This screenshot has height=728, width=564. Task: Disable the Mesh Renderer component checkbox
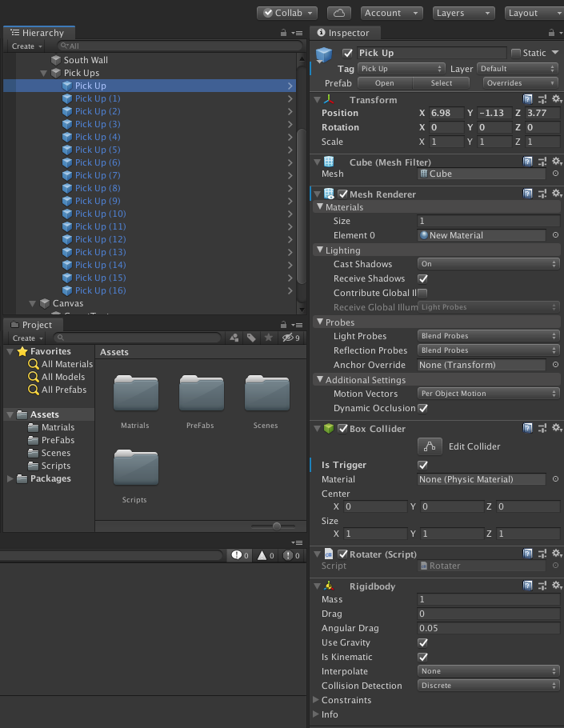342,194
